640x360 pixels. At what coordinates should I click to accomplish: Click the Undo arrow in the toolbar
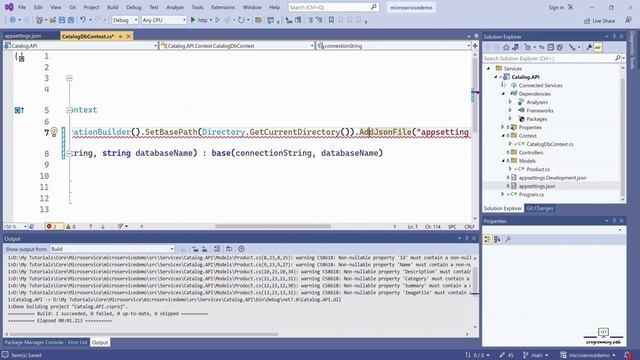tap(83, 20)
